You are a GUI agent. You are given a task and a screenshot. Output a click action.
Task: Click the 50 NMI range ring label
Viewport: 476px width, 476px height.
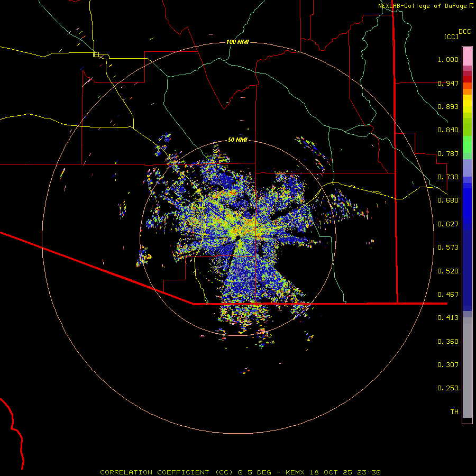coord(237,140)
